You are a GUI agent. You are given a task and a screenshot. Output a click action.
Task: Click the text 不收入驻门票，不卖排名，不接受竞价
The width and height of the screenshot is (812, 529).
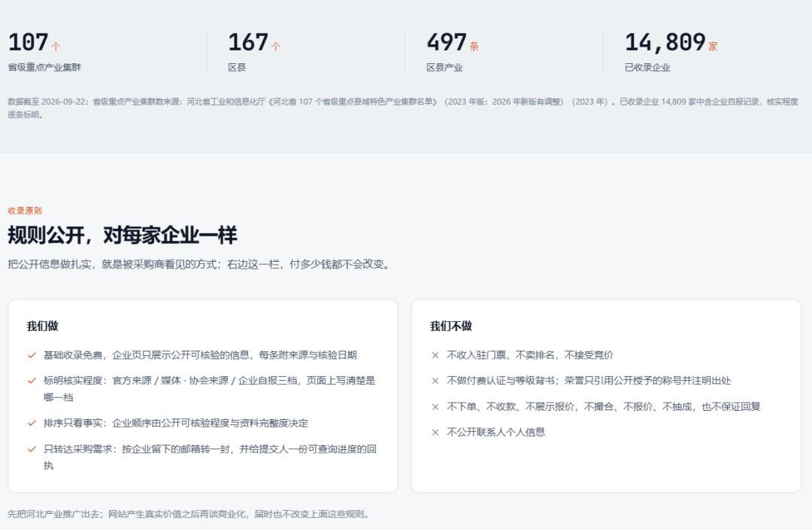pyautogui.click(x=530, y=355)
